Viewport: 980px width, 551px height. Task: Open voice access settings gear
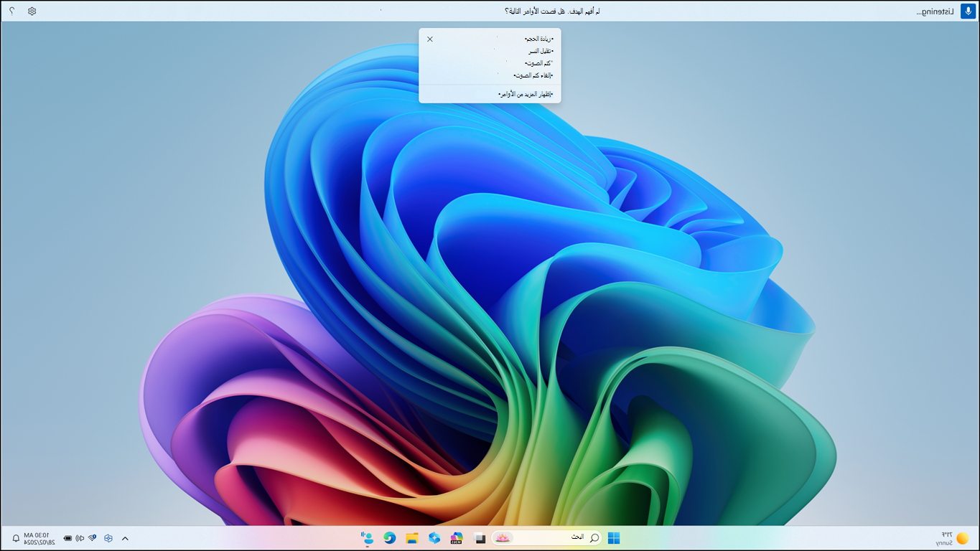point(32,11)
